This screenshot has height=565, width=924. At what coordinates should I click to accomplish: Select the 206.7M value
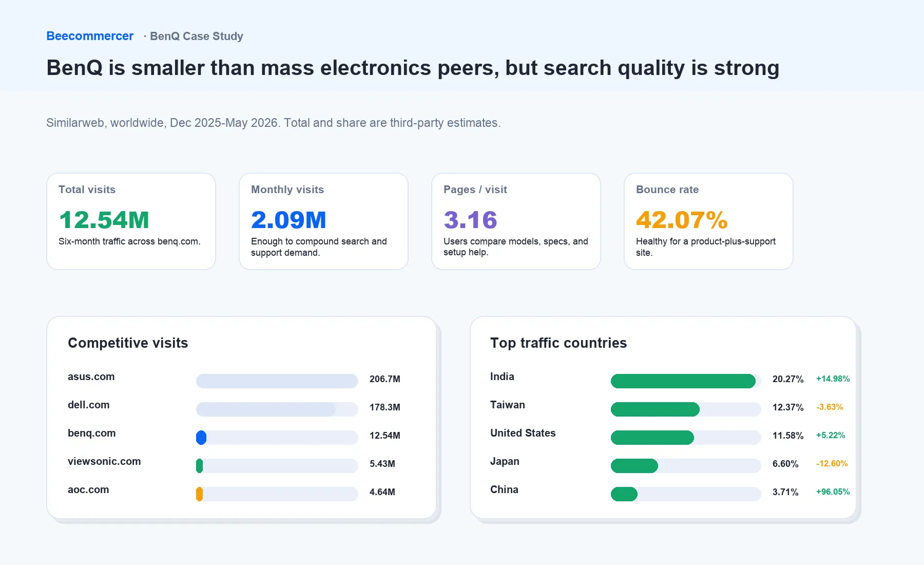[385, 379]
